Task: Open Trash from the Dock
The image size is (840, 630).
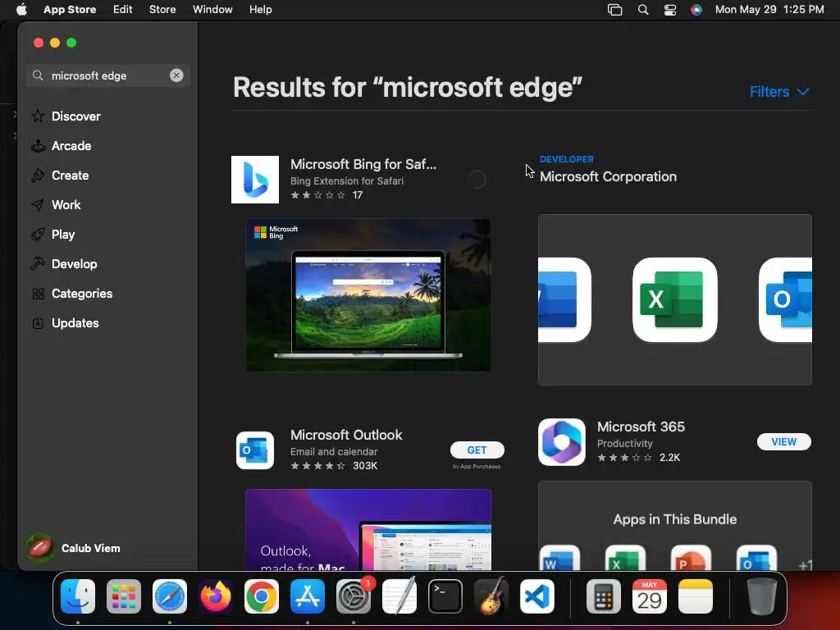Action: tap(762, 596)
